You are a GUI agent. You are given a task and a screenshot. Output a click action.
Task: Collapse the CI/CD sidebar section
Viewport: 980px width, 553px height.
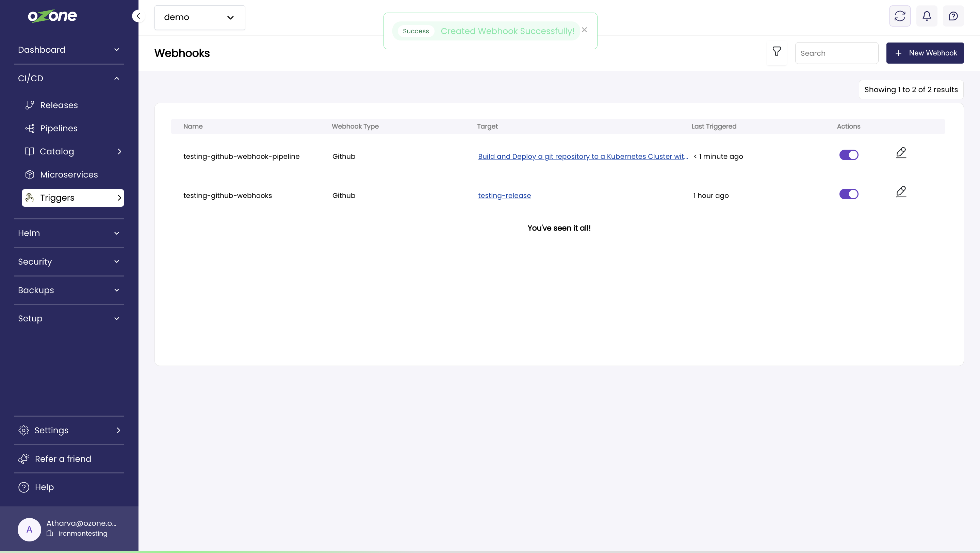click(69, 78)
